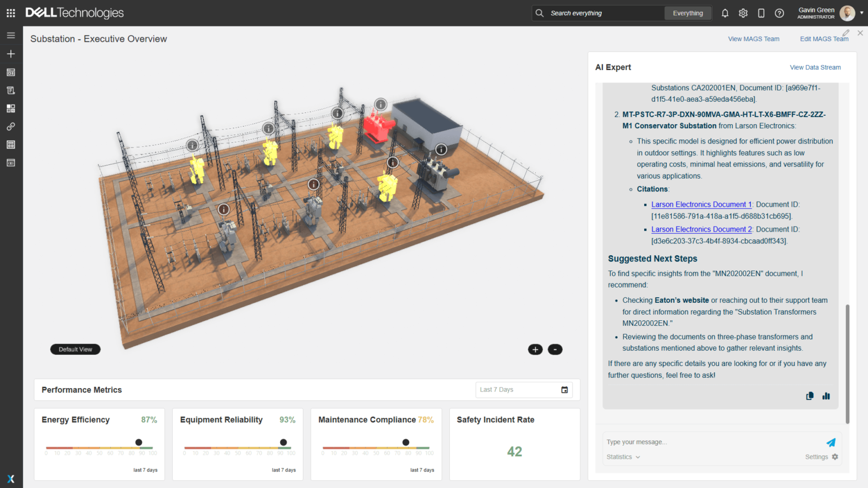Show chart for AI response

tap(826, 396)
